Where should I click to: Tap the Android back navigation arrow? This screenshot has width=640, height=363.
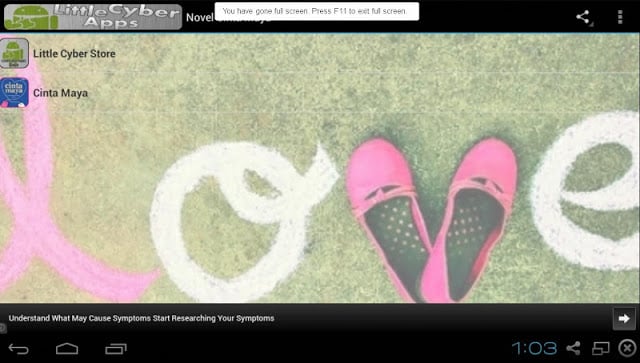click(18, 349)
